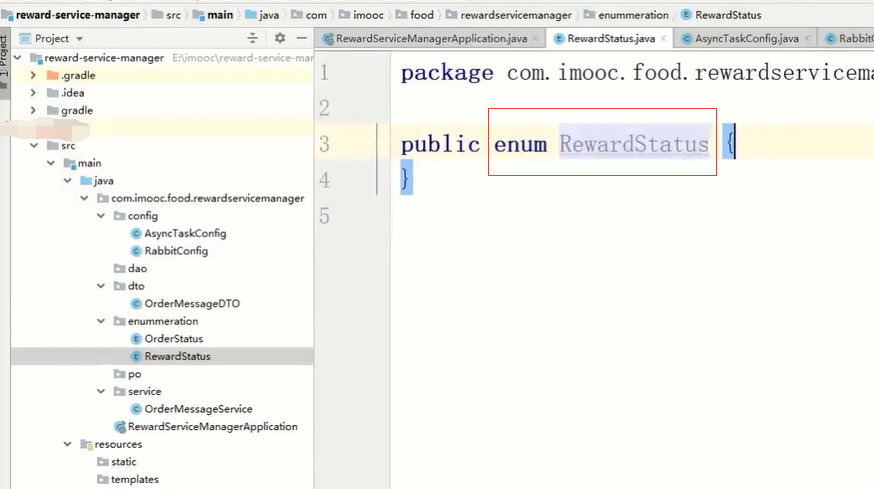Collapse the java folder in tree
This screenshot has height=489, width=874.
point(67,181)
